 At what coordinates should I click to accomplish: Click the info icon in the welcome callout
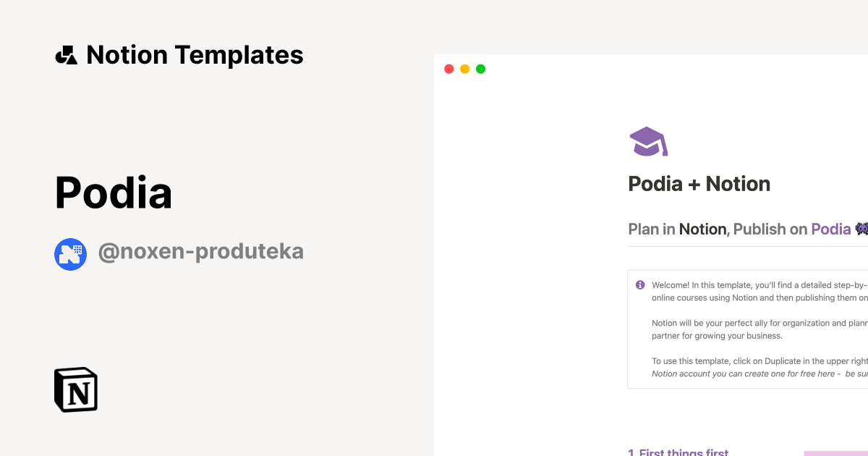coord(639,285)
